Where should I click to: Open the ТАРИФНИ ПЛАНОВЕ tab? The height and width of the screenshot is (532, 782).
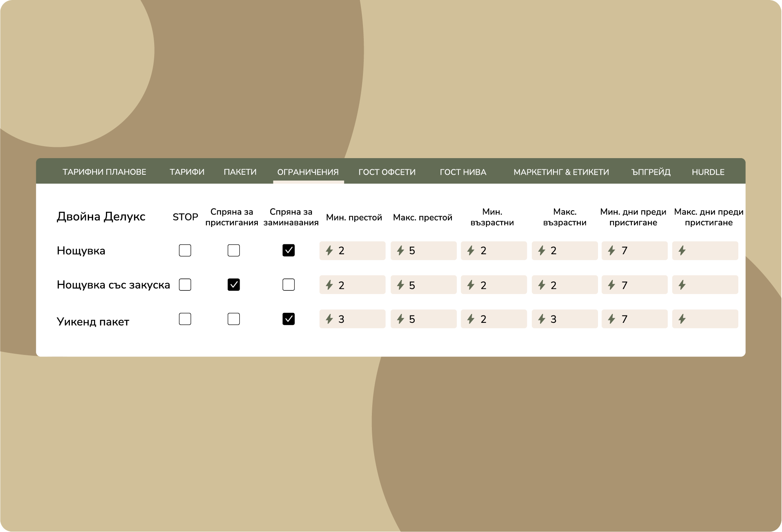[x=104, y=172]
